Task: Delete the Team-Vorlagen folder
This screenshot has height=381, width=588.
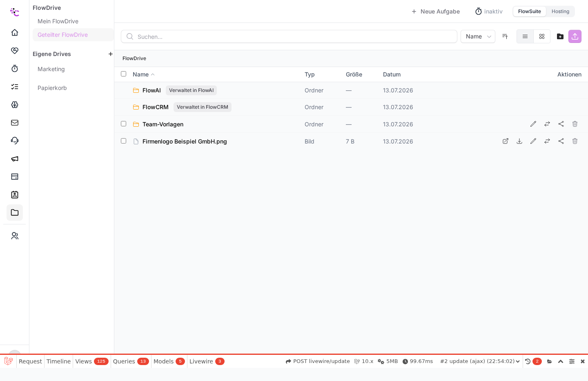Action: (575, 124)
